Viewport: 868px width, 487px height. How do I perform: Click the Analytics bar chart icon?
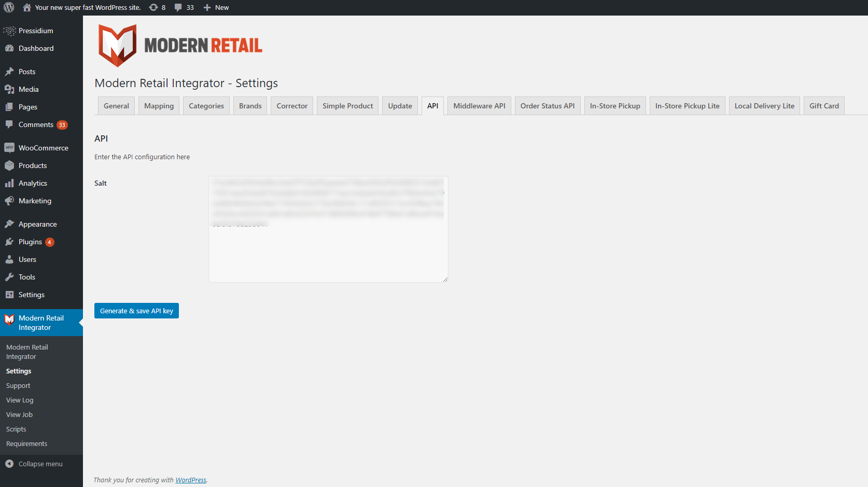9,183
